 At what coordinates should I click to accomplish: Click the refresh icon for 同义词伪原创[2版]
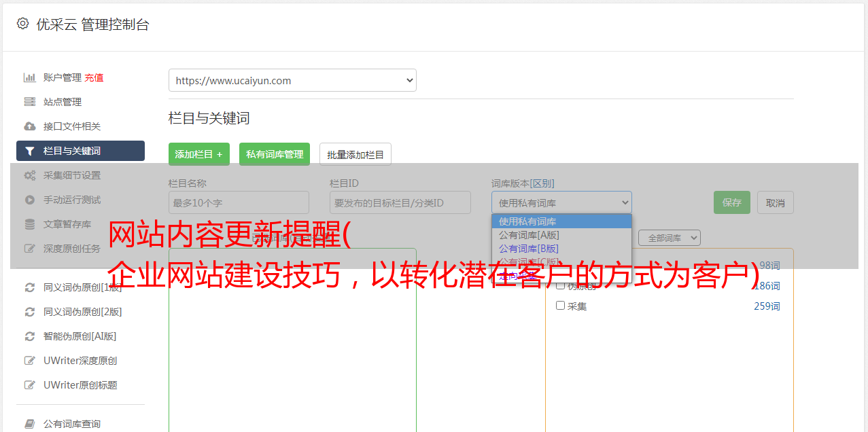[x=29, y=312]
